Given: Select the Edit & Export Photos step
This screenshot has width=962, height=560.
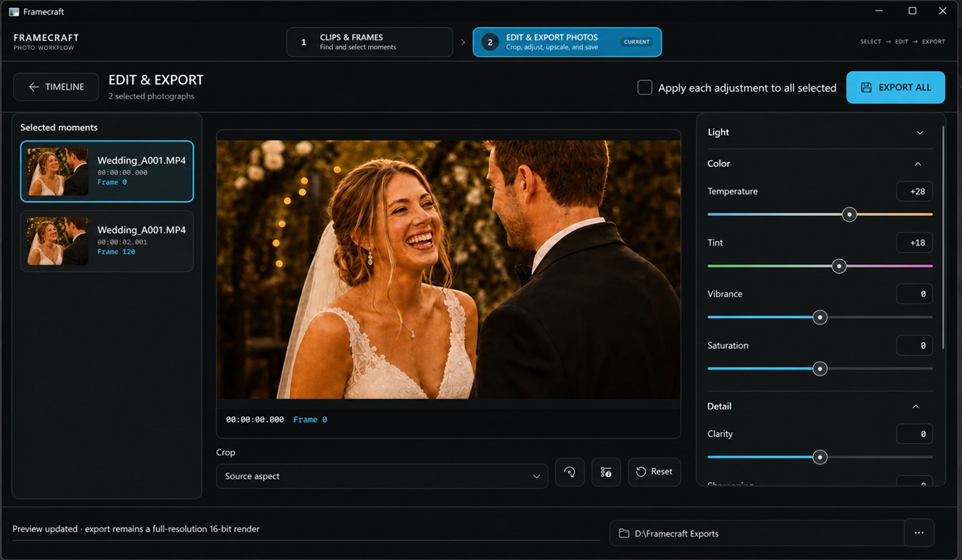Looking at the screenshot, I should pyautogui.click(x=567, y=42).
